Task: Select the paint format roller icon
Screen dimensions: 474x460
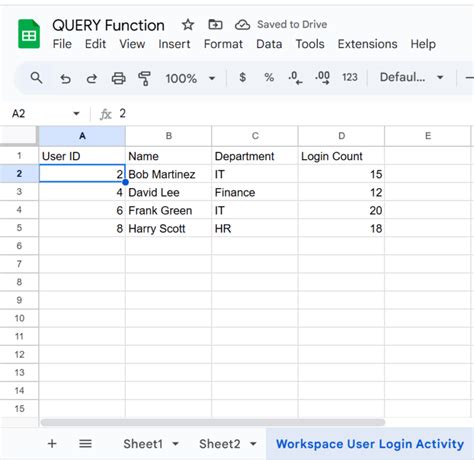Action: (144, 79)
